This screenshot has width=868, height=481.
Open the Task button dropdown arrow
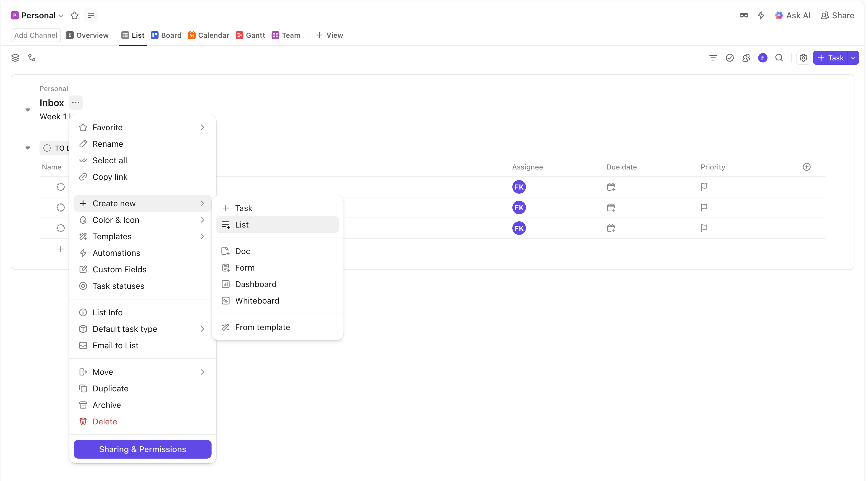pos(853,58)
